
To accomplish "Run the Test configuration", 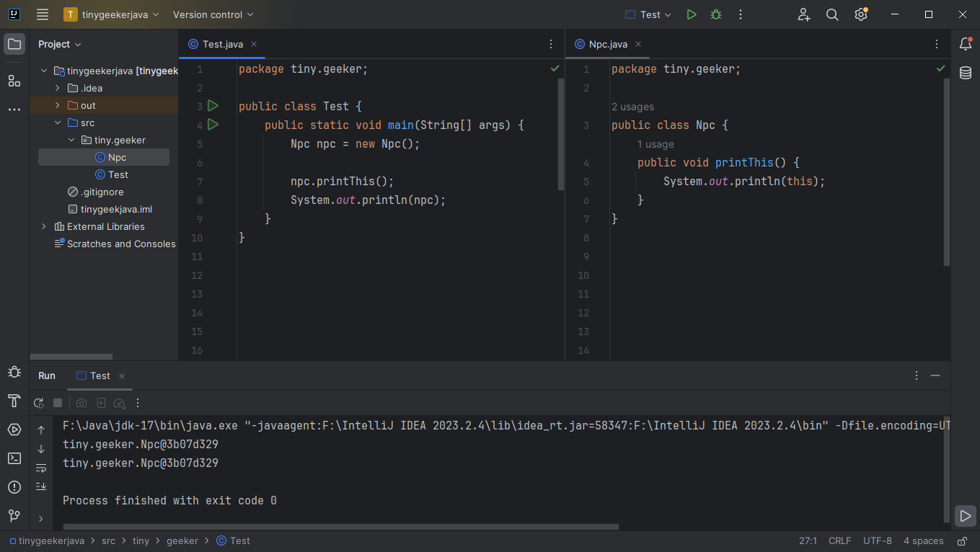I will coord(692,14).
